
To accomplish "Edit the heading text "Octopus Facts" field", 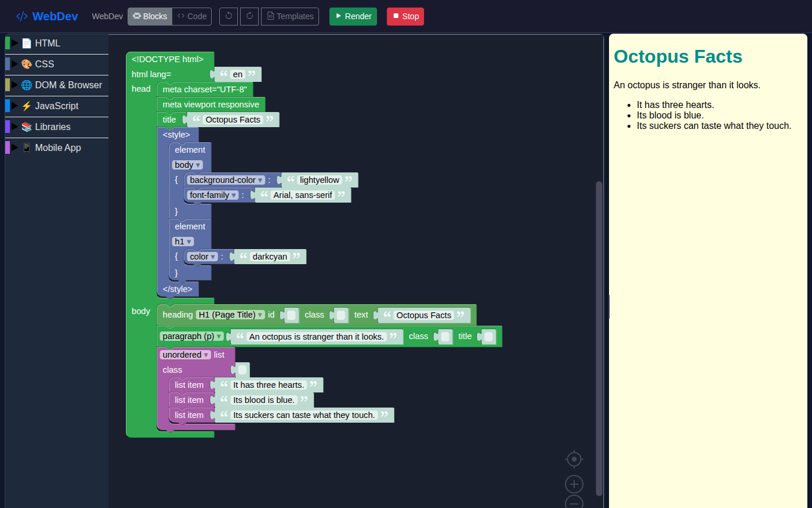I will [424, 315].
